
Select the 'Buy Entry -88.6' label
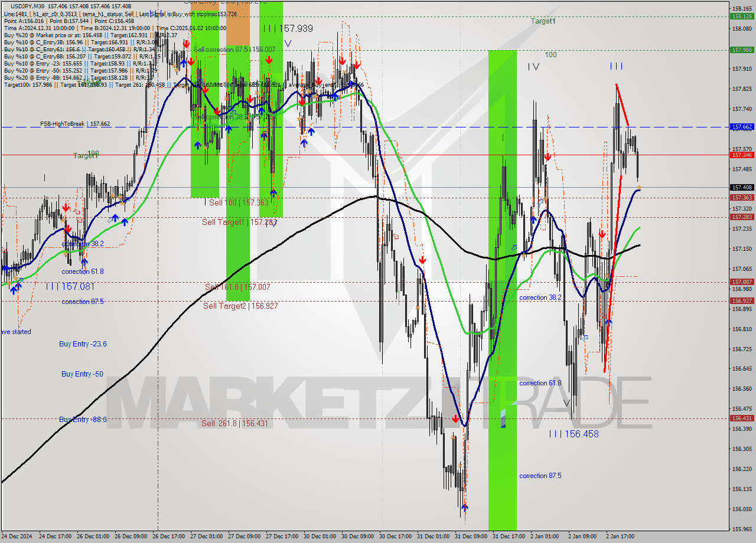(83, 419)
